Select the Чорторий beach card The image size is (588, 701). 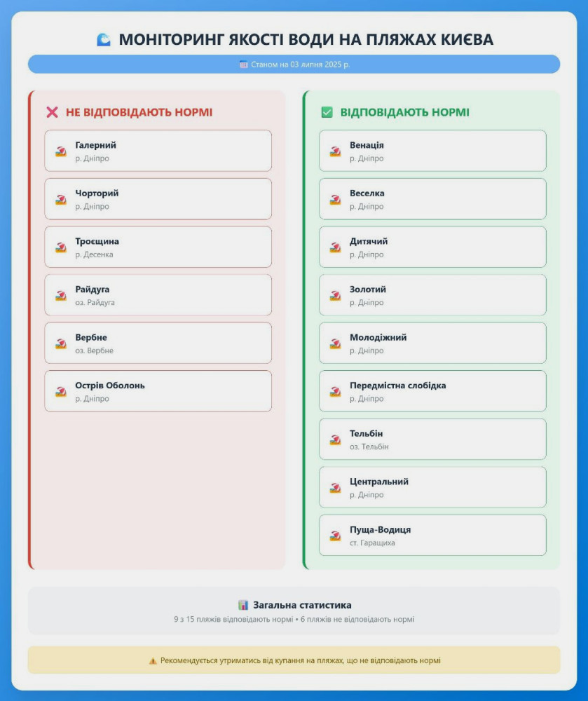(158, 199)
